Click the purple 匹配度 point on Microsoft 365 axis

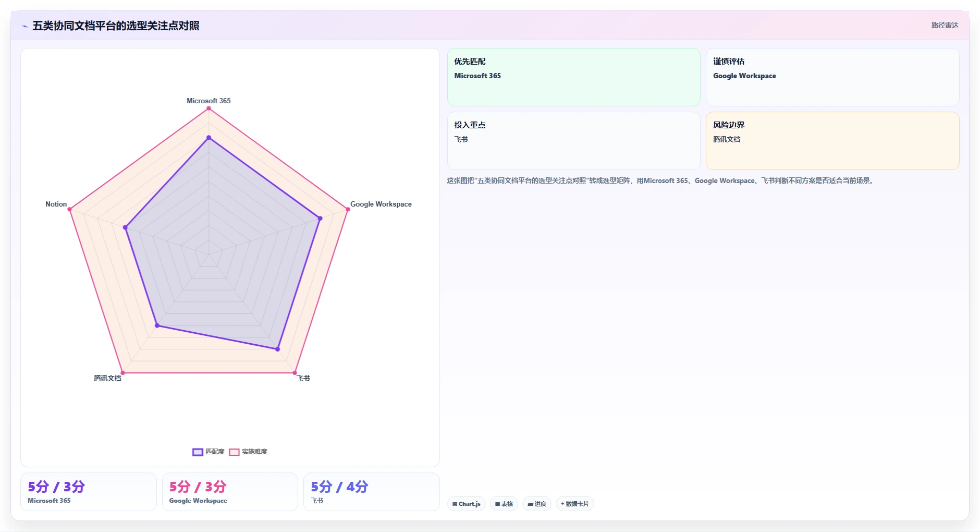pyautogui.click(x=209, y=138)
